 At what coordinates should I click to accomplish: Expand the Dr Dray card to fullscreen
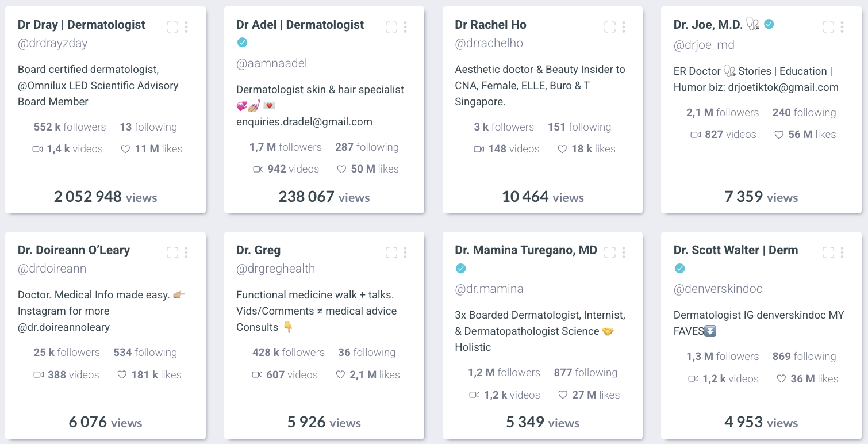[172, 27]
